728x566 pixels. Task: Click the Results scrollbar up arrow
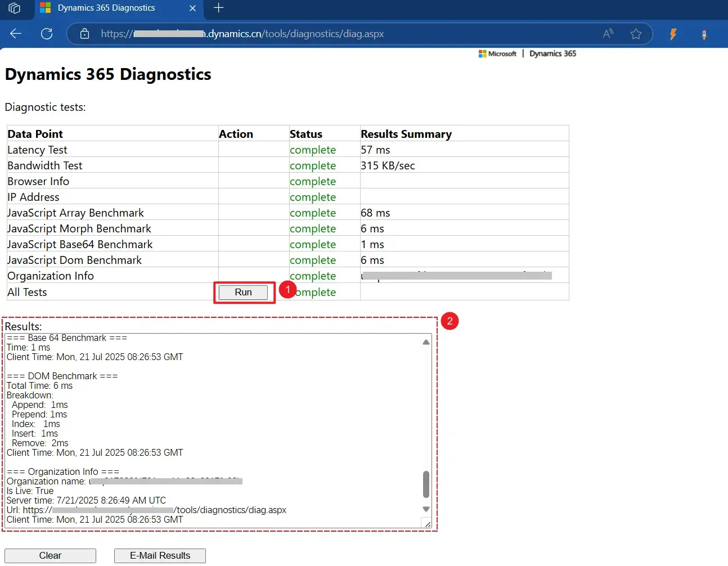pos(426,342)
